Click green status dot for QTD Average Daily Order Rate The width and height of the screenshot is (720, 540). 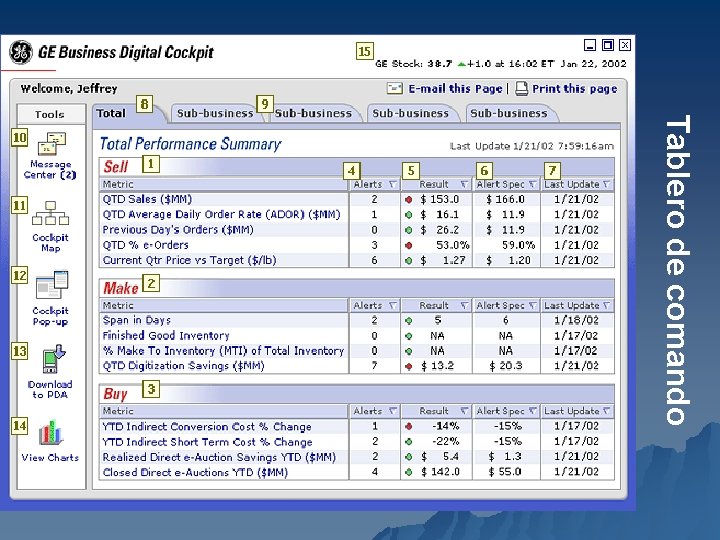[x=409, y=215]
